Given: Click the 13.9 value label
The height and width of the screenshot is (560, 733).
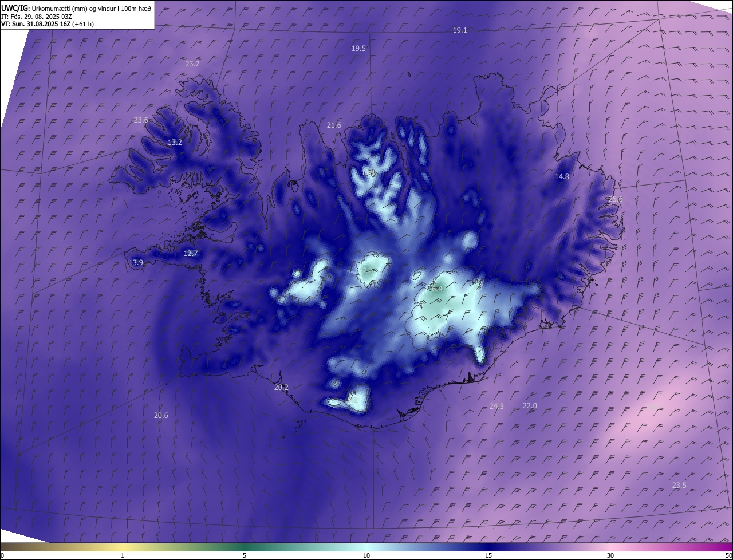Looking at the screenshot, I should tap(136, 262).
